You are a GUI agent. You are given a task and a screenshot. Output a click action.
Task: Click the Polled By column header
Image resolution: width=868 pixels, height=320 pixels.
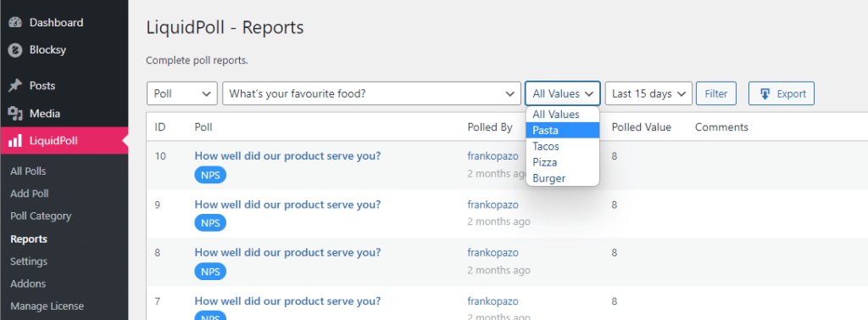(490, 127)
